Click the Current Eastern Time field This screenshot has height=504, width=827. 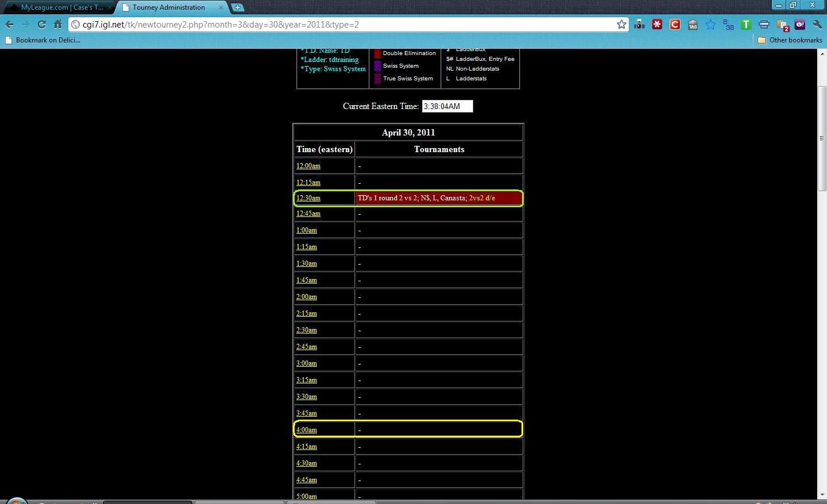tap(447, 106)
